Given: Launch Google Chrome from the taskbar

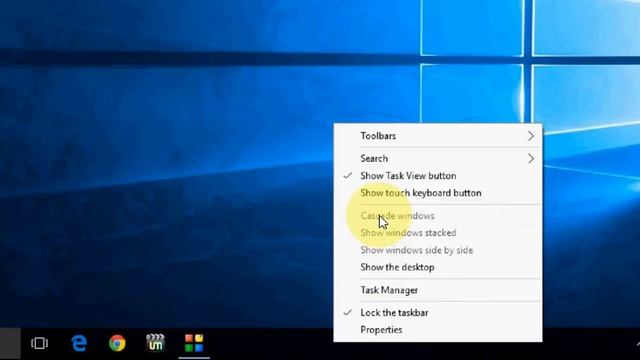Looking at the screenshot, I should coord(117,343).
